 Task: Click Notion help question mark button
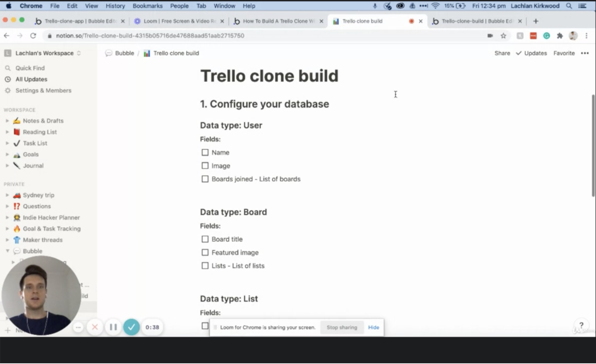coord(582,325)
